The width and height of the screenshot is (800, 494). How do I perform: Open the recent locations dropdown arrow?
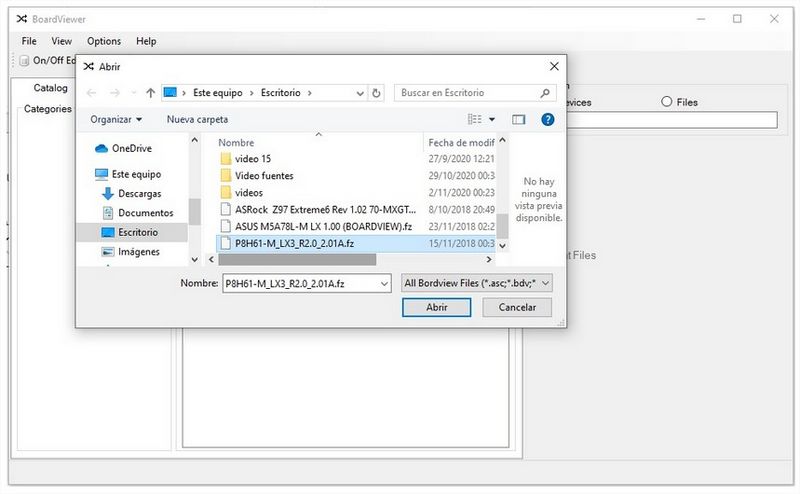point(134,93)
